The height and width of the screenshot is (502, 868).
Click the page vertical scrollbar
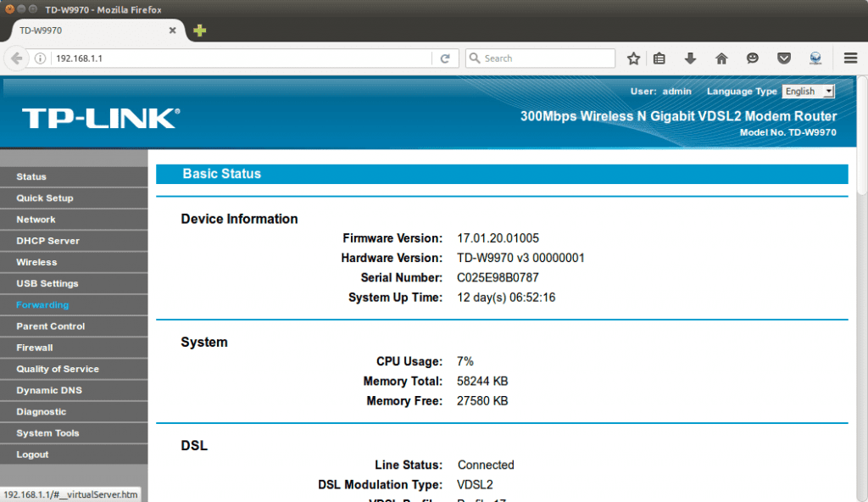point(862,136)
